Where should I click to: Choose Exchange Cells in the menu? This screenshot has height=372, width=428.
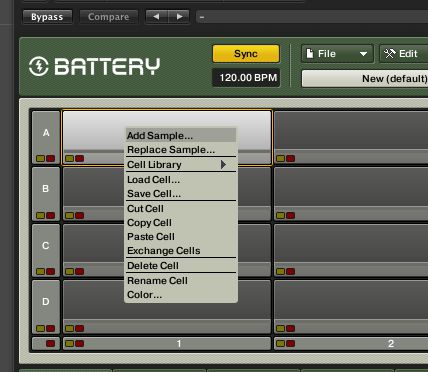181,251
